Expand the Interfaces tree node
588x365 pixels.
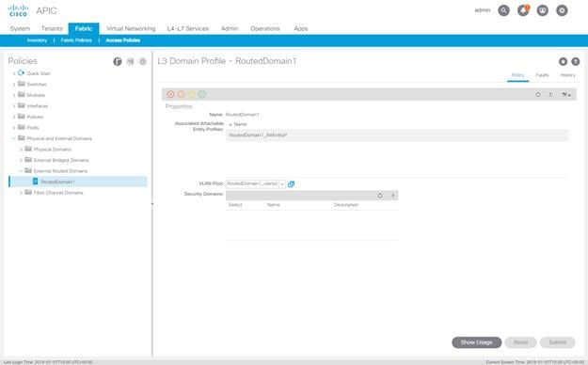point(14,106)
